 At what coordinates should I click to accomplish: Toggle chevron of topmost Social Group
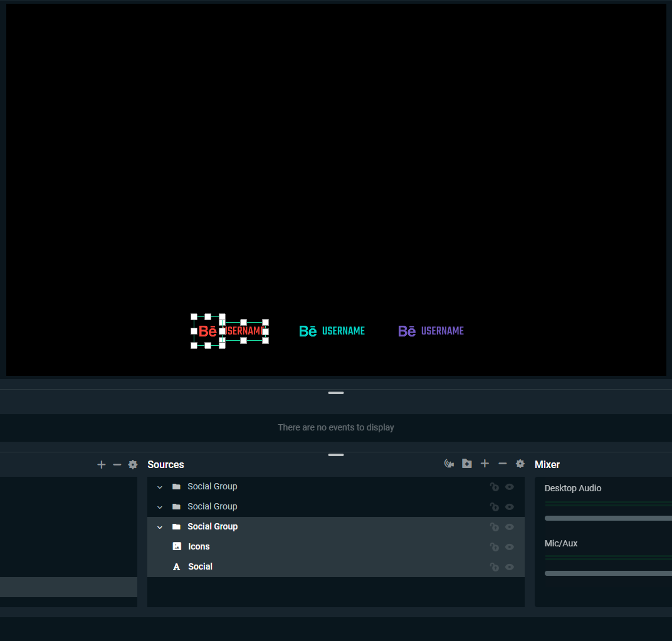tap(160, 487)
